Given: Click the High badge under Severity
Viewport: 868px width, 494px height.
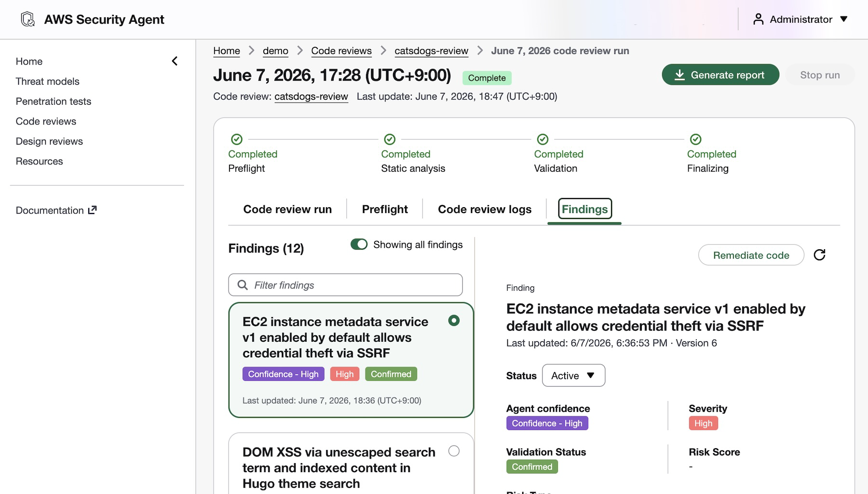Looking at the screenshot, I should pyautogui.click(x=703, y=423).
